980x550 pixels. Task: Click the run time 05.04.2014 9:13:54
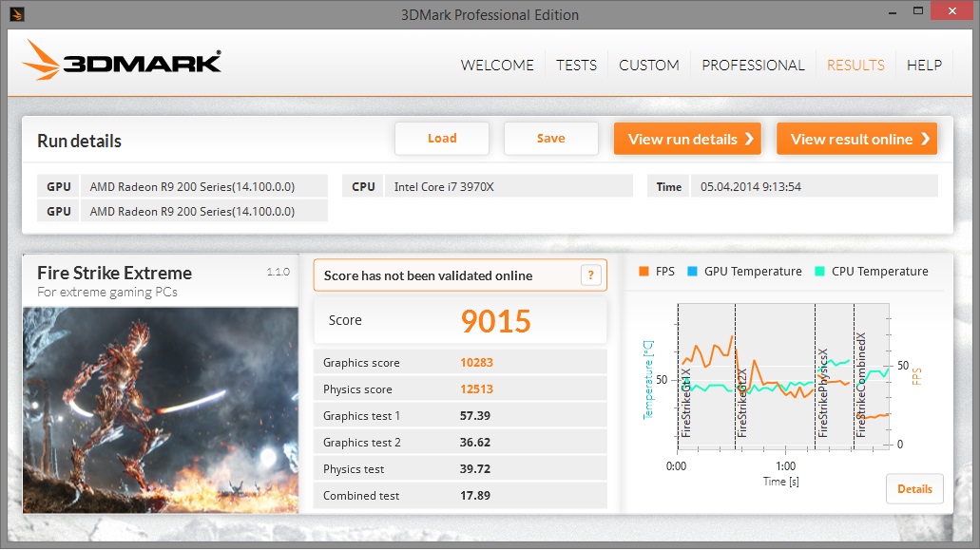[751, 187]
